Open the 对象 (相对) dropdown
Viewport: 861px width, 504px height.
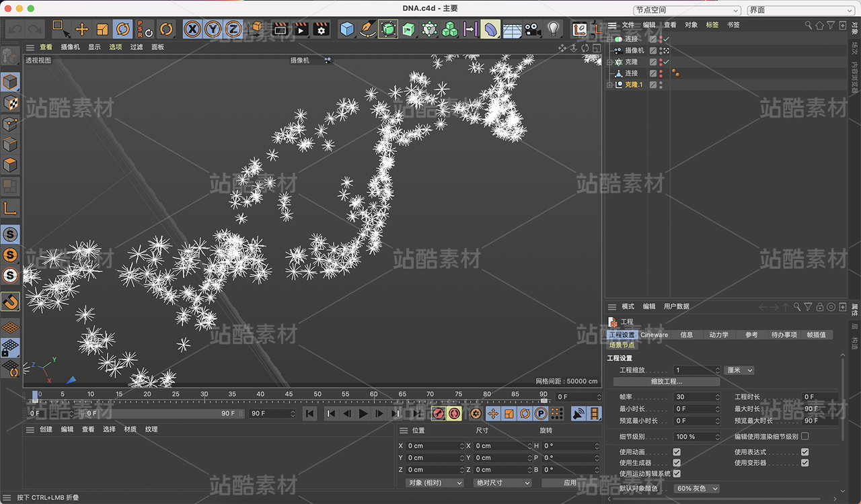click(x=435, y=482)
